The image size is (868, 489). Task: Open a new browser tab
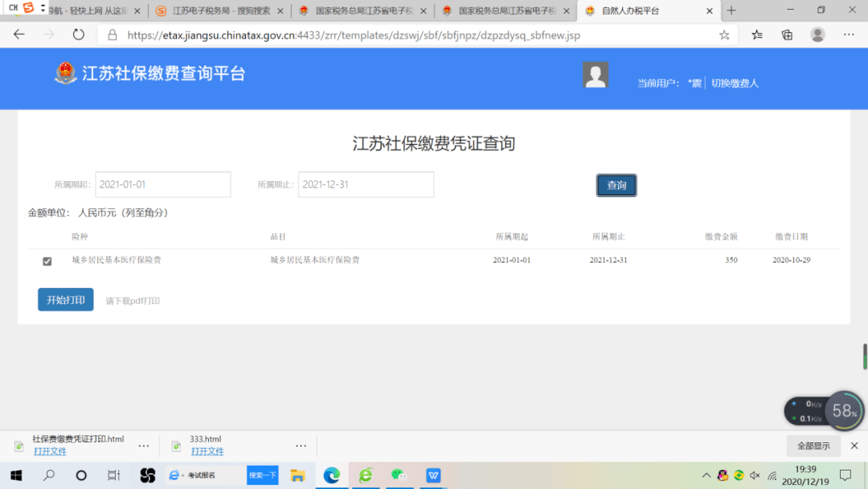[x=731, y=10]
